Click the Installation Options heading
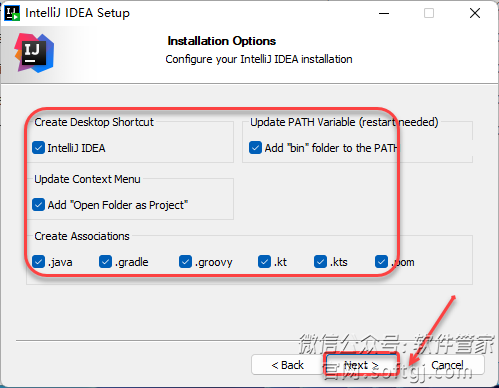Image resolution: width=499 pixels, height=388 pixels. 222,41
